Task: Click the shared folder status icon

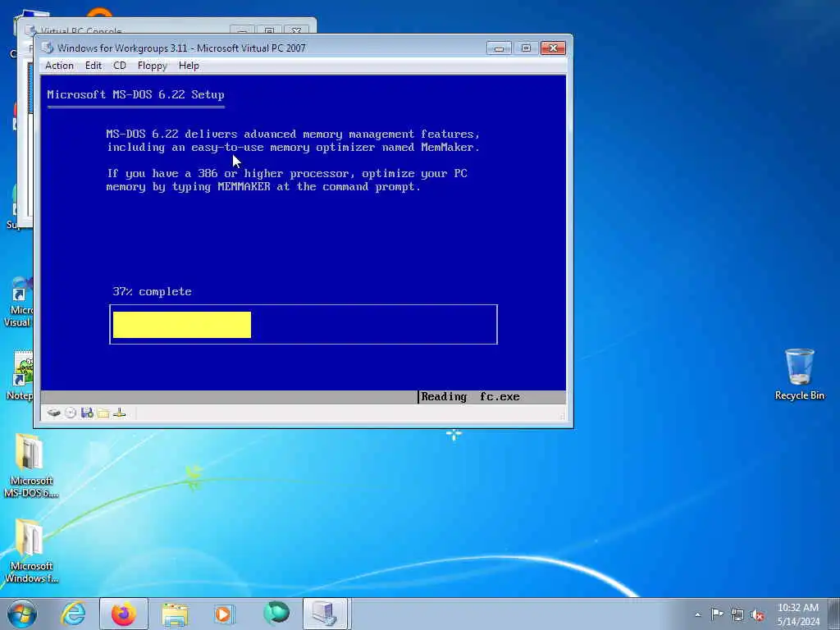Action: (x=103, y=413)
